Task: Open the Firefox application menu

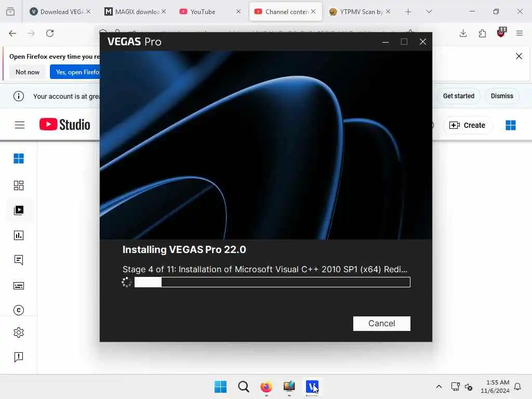Action: tap(520, 33)
